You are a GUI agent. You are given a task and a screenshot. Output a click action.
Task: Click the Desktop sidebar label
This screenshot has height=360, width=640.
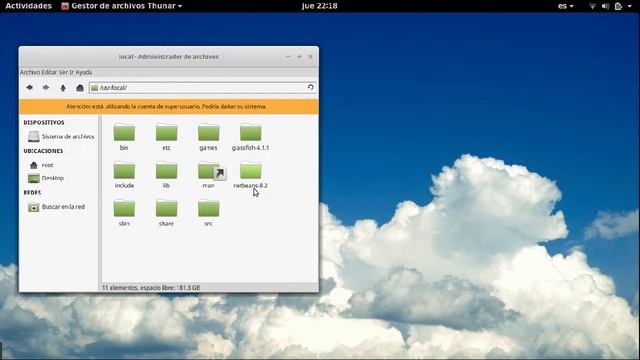pos(53,178)
